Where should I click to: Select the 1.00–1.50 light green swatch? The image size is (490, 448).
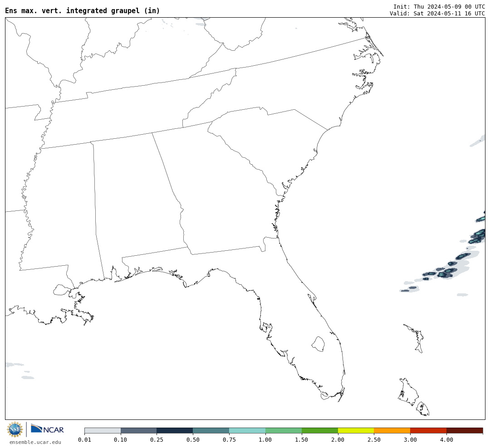click(x=284, y=431)
